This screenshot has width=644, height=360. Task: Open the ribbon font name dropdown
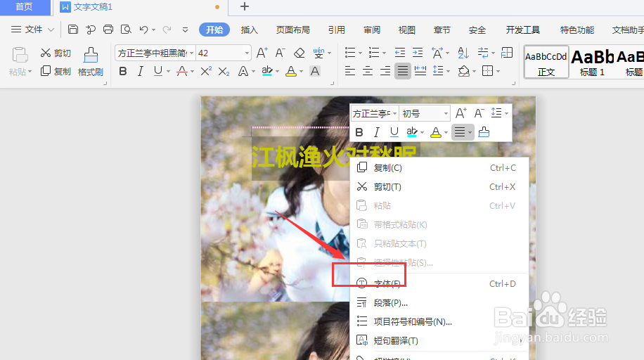coord(191,53)
